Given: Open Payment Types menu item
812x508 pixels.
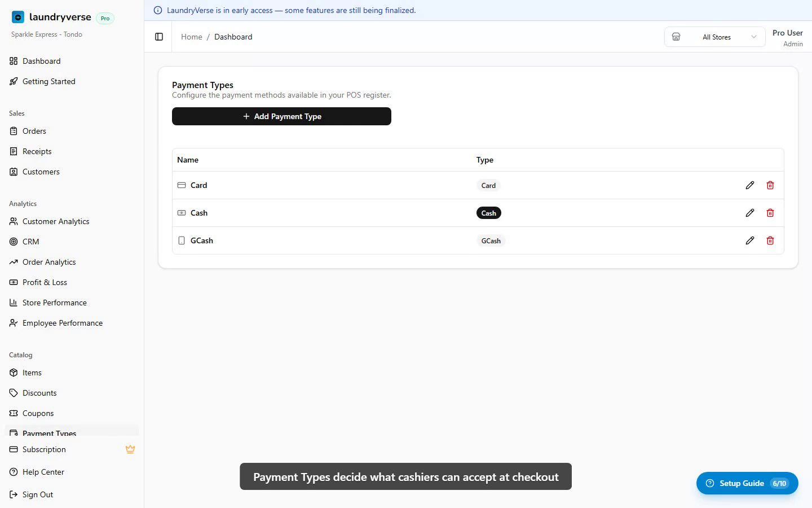Looking at the screenshot, I should 72,430.
